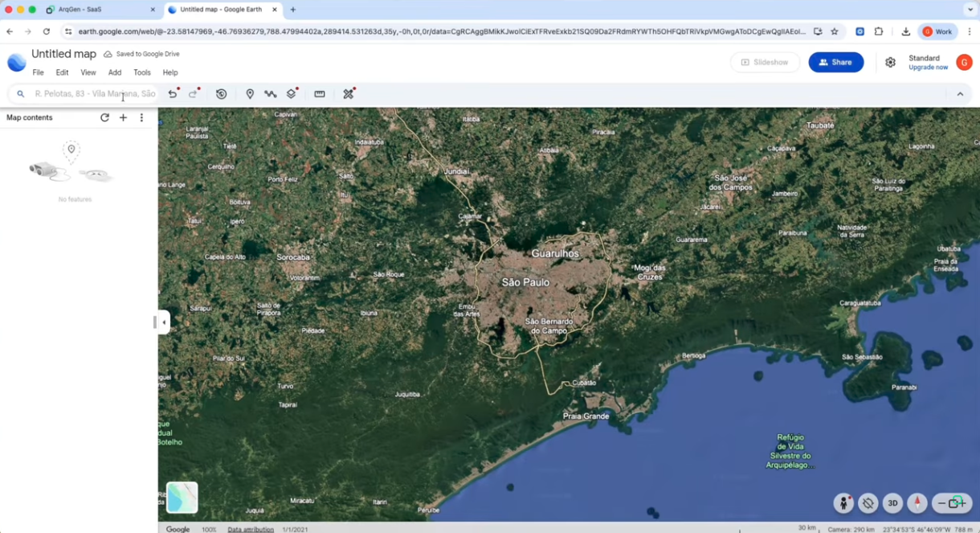The width and height of the screenshot is (980, 533).
Task: Open the orange G account avatar
Action: coord(964,63)
